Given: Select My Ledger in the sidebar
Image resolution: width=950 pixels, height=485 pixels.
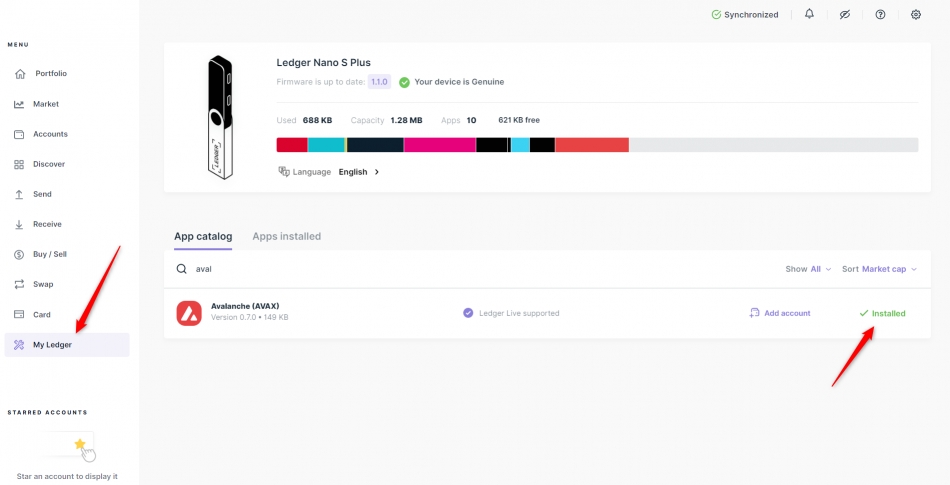Looking at the screenshot, I should [67, 345].
